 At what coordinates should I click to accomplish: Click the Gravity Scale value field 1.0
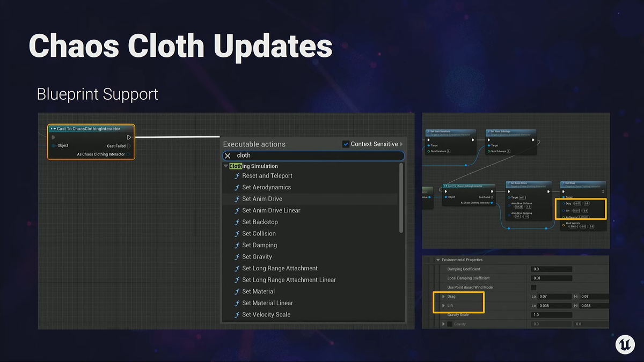[552, 315]
